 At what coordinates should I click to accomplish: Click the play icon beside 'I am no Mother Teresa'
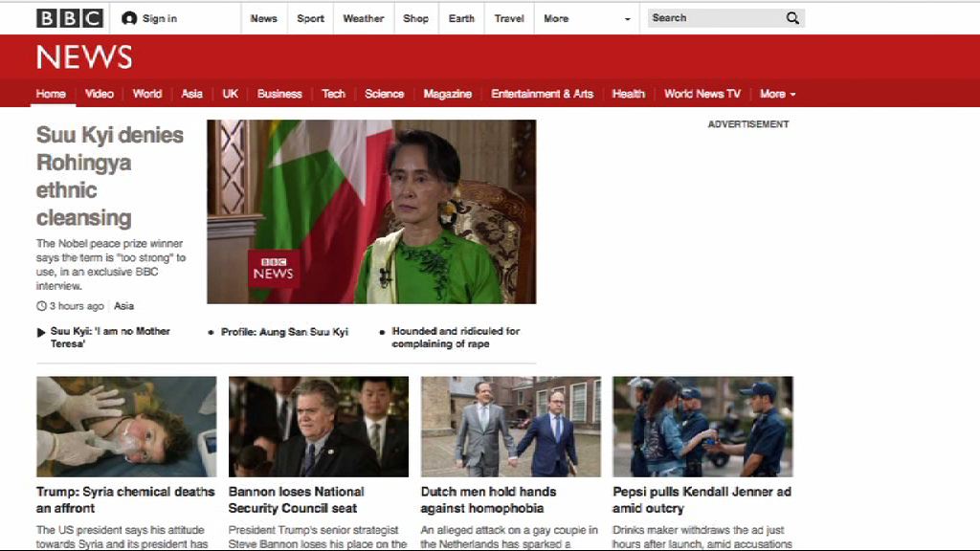click(x=41, y=332)
